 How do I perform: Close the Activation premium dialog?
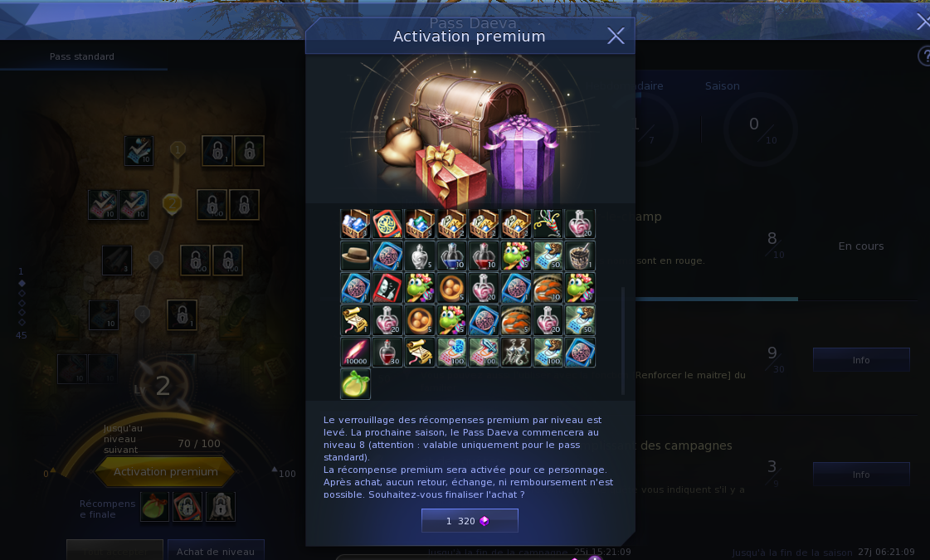coord(616,37)
